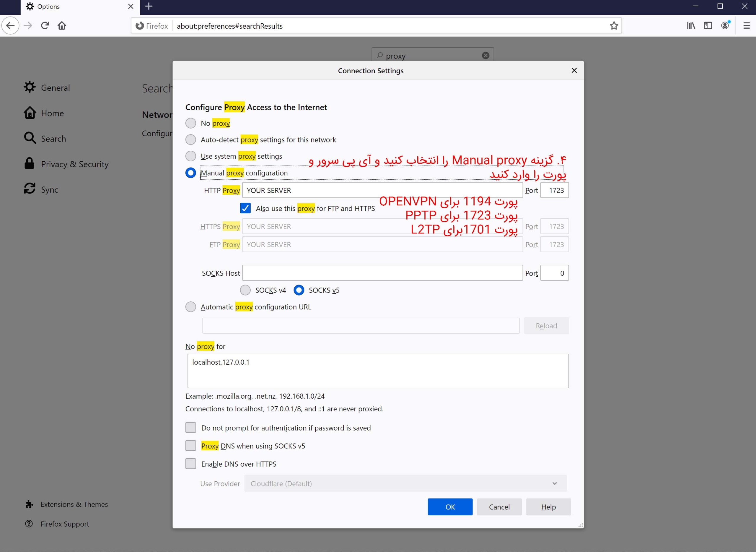Open the Firefox account icon

click(725, 26)
